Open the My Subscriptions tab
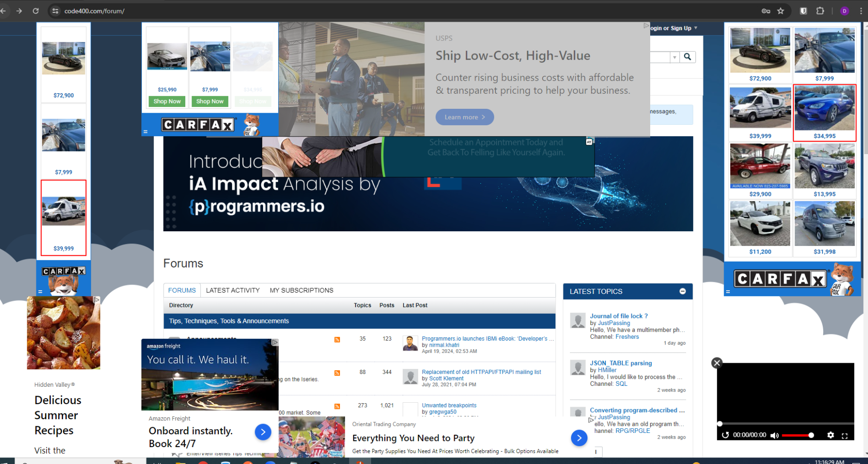The width and height of the screenshot is (868, 464). (301, 290)
